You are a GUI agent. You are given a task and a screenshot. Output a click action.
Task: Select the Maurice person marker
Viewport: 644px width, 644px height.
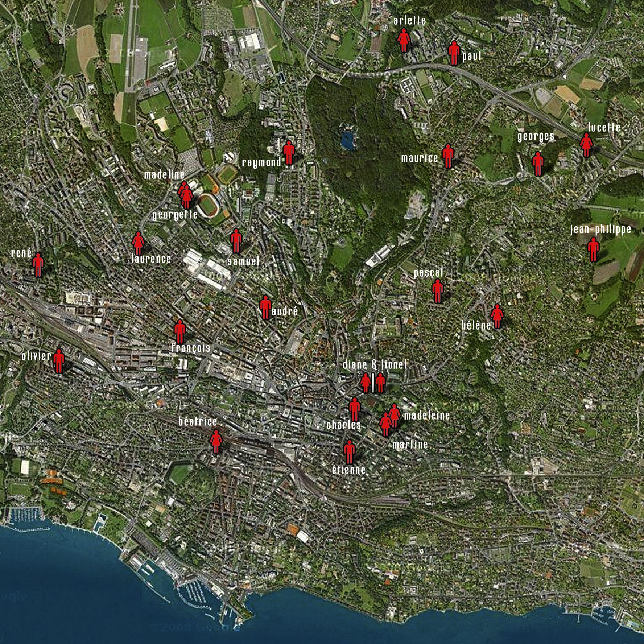(448, 156)
